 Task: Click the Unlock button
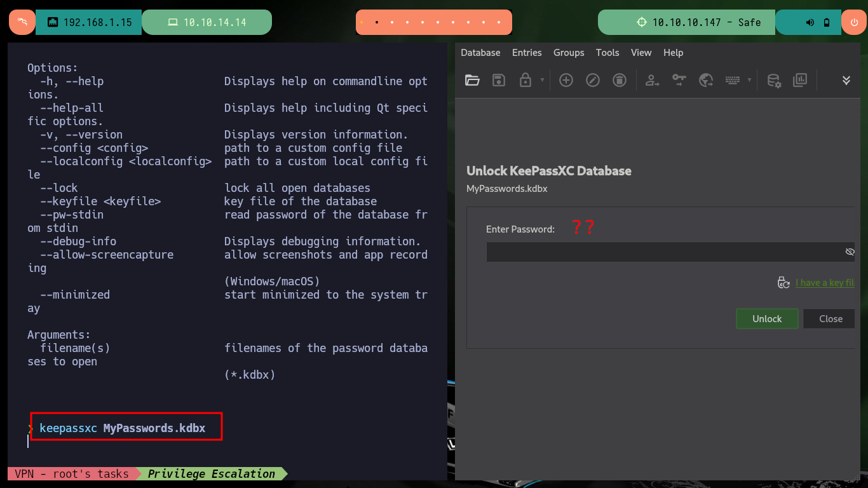click(x=767, y=319)
